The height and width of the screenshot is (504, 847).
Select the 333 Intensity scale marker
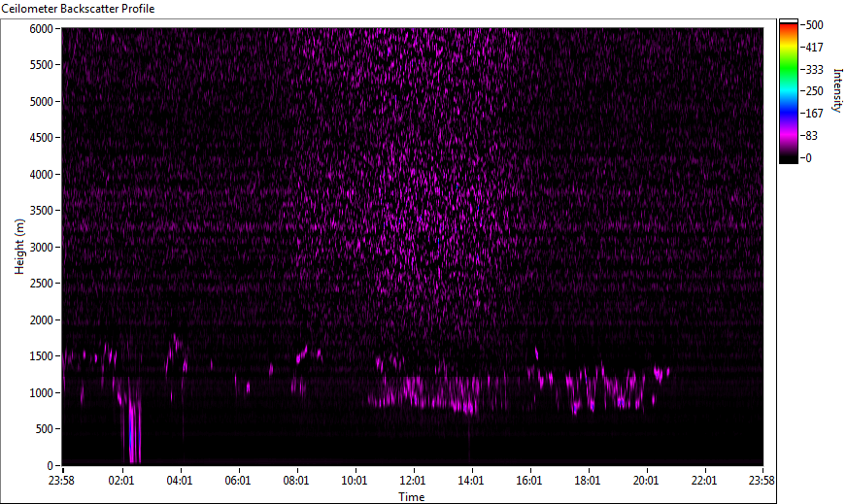coord(814,69)
